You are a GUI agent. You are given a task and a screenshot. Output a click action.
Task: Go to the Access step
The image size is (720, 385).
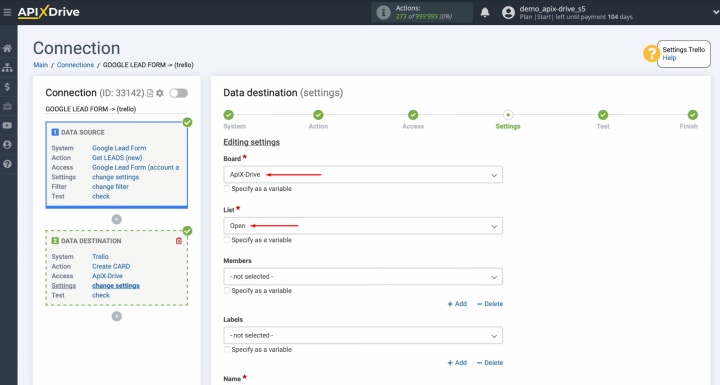[413, 115]
